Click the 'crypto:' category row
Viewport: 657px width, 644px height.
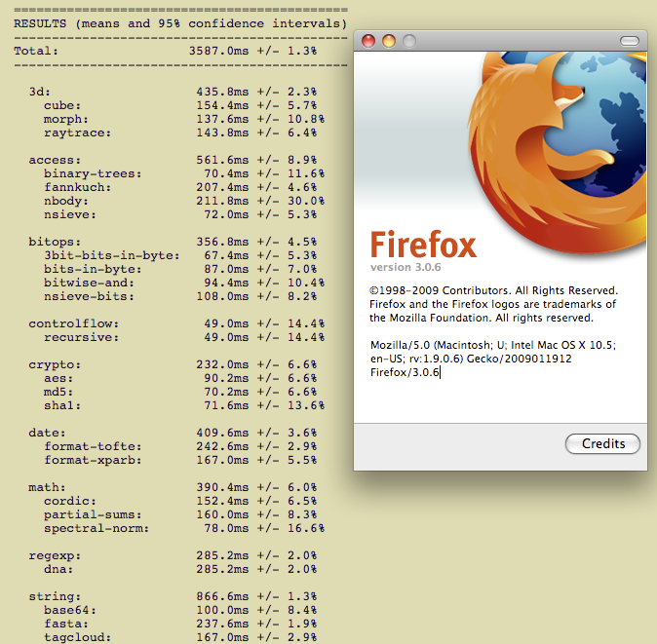point(173,364)
